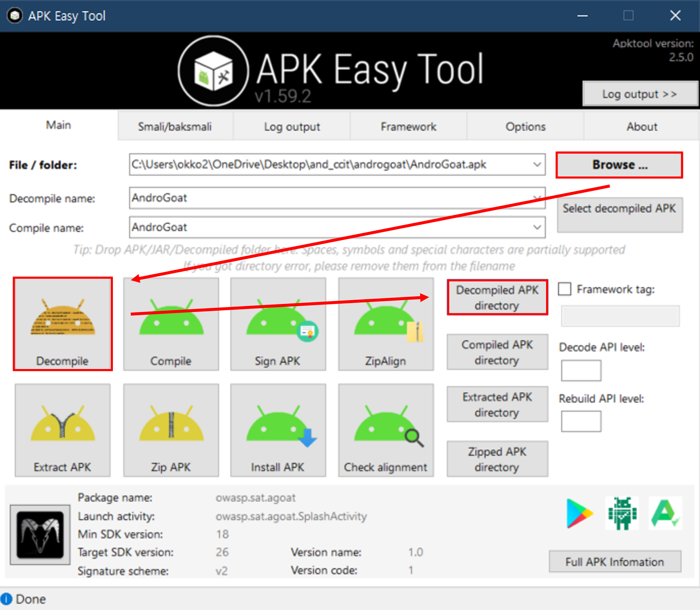Click the Decode API level field
The width and height of the screenshot is (700, 610).
coord(581,370)
